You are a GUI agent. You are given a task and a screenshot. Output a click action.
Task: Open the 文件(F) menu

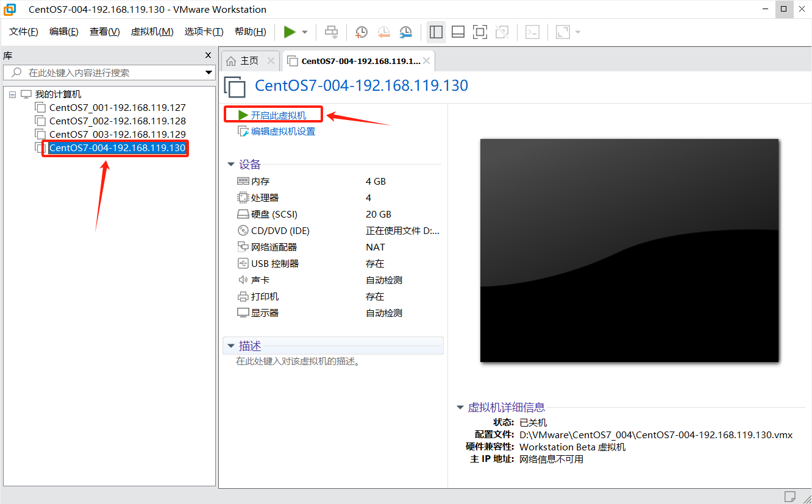pyautogui.click(x=24, y=32)
